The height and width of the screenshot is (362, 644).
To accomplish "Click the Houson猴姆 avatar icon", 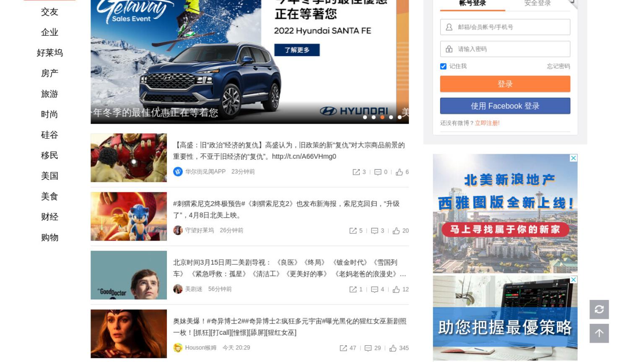I will (x=178, y=347).
